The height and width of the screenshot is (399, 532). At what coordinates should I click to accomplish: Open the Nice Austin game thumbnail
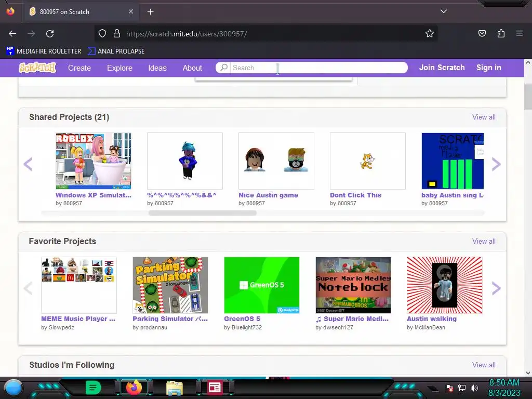(x=276, y=161)
